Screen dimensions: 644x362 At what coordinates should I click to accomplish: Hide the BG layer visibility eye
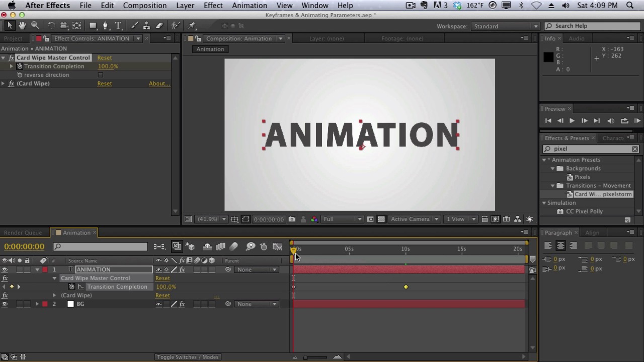pyautogui.click(x=5, y=304)
